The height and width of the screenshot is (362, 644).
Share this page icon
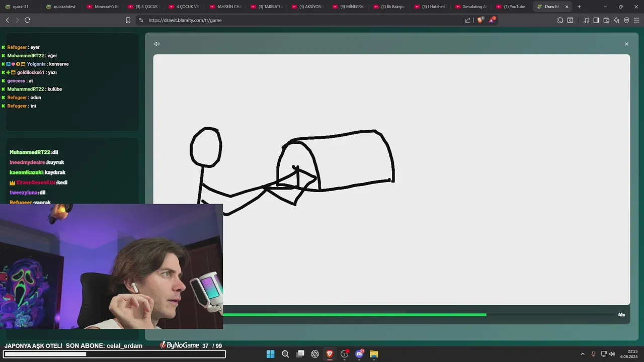point(468,20)
